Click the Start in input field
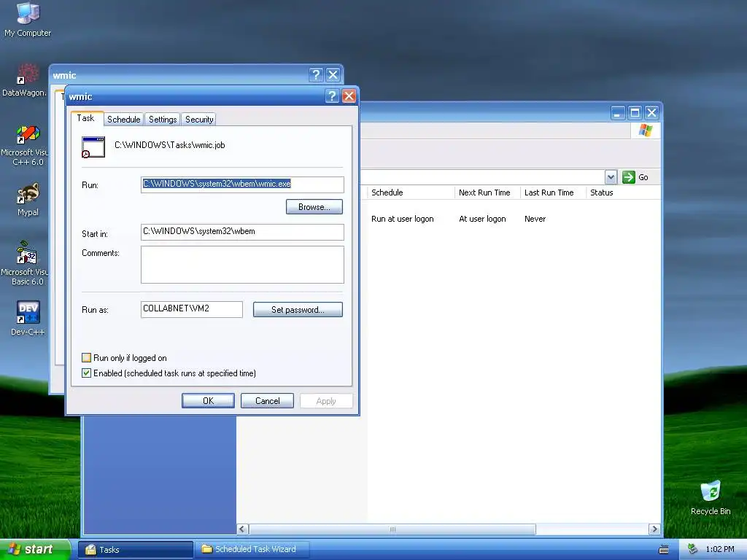The image size is (747, 560). point(242,232)
